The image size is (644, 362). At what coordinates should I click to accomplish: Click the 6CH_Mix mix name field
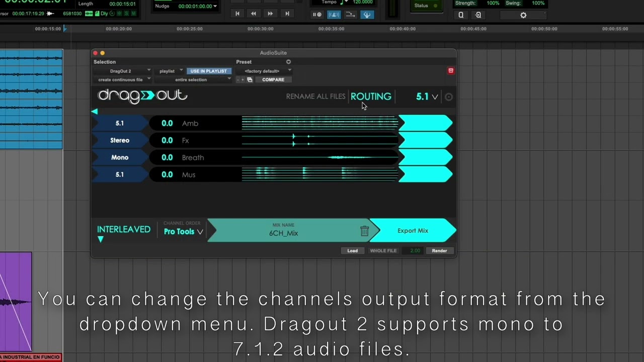click(x=284, y=231)
